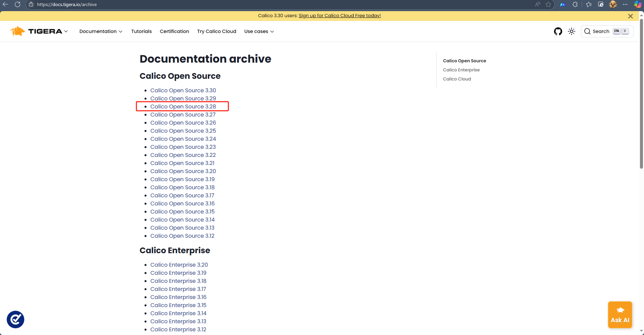
Task: Open Calico Open Source 3.20 docs
Action: click(x=183, y=171)
